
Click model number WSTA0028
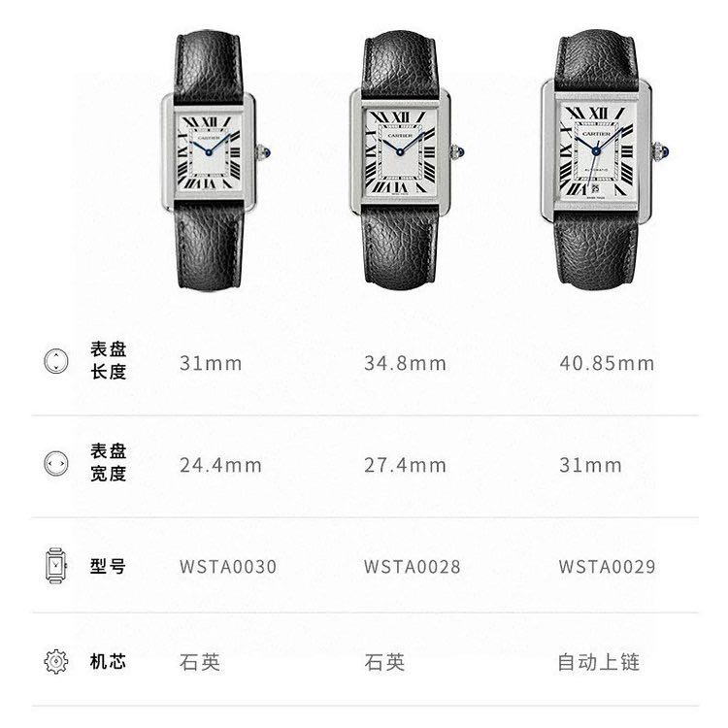pyautogui.click(x=413, y=567)
